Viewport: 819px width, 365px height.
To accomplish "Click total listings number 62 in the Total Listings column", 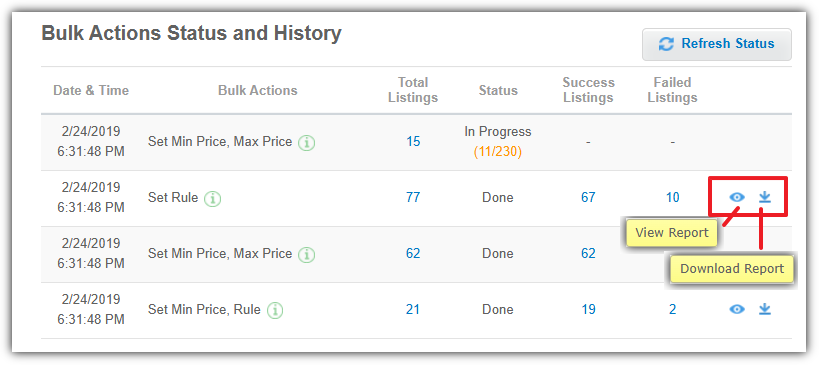I will (x=413, y=253).
